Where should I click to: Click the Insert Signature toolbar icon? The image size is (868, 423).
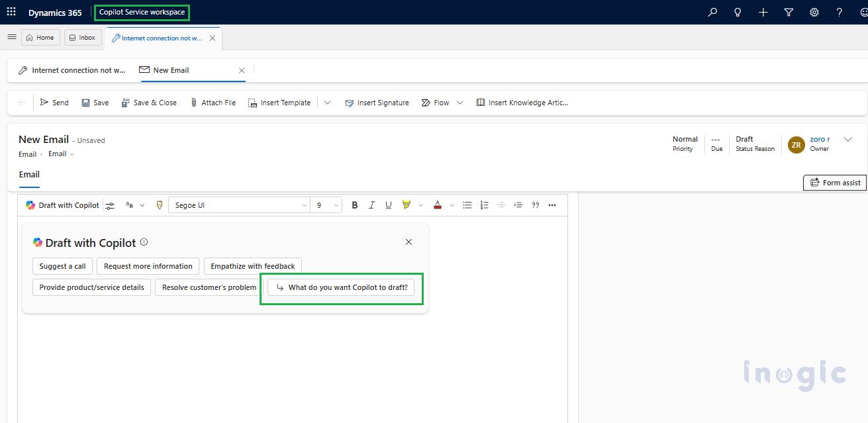(377, 103)
